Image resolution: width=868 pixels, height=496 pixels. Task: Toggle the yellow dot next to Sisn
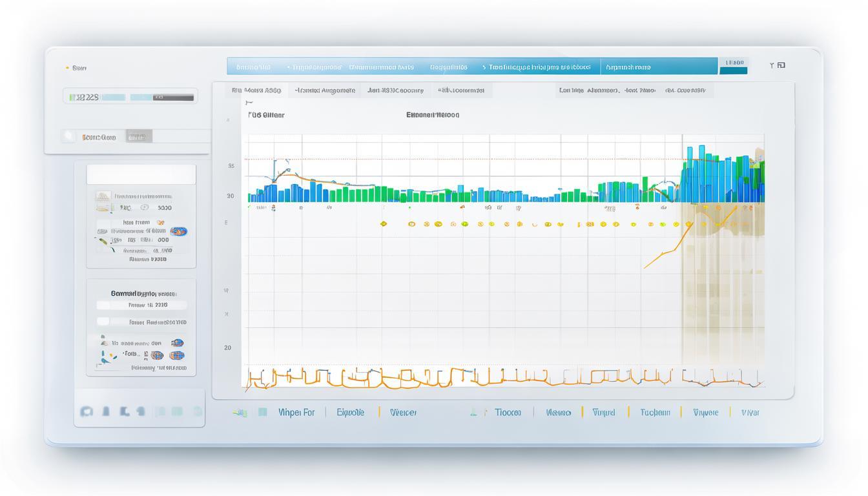pyautogui.click(x=67, y=68)
